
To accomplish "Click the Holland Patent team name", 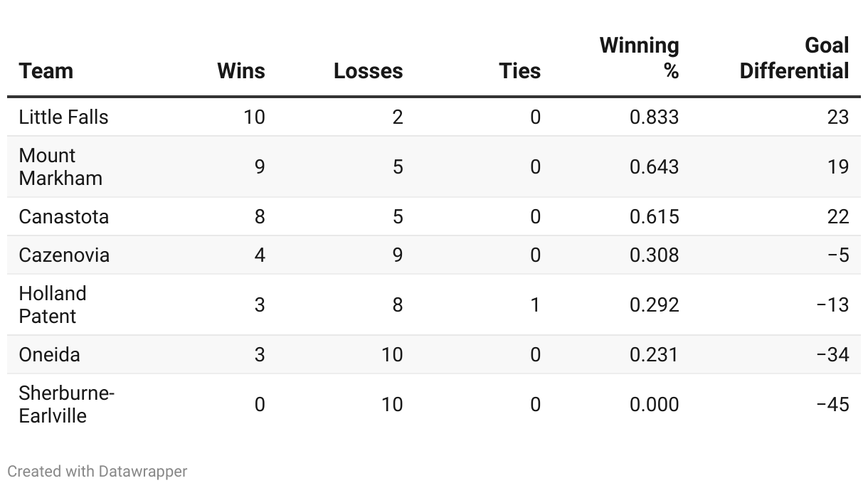I will pos(53,304).
